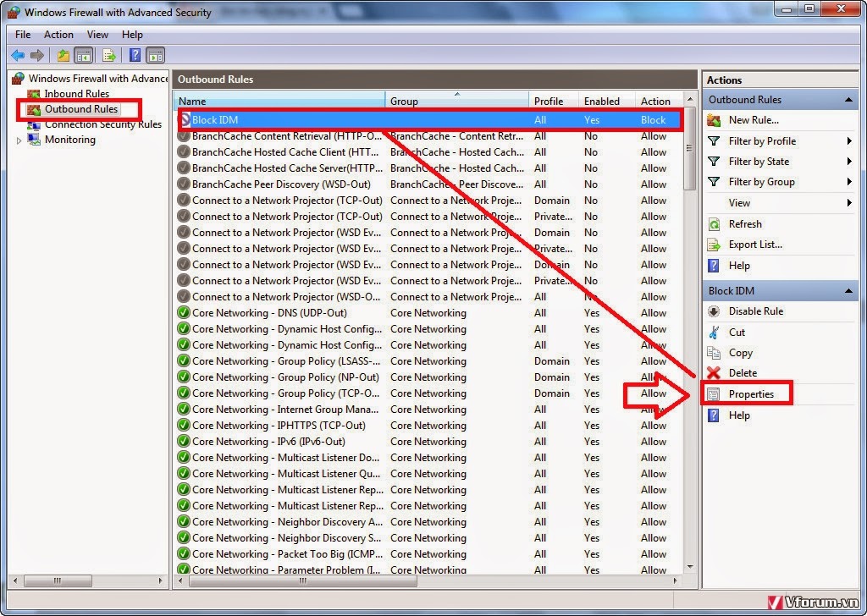
Task: Click the Copy pages icon
Action: coord(714,353)
